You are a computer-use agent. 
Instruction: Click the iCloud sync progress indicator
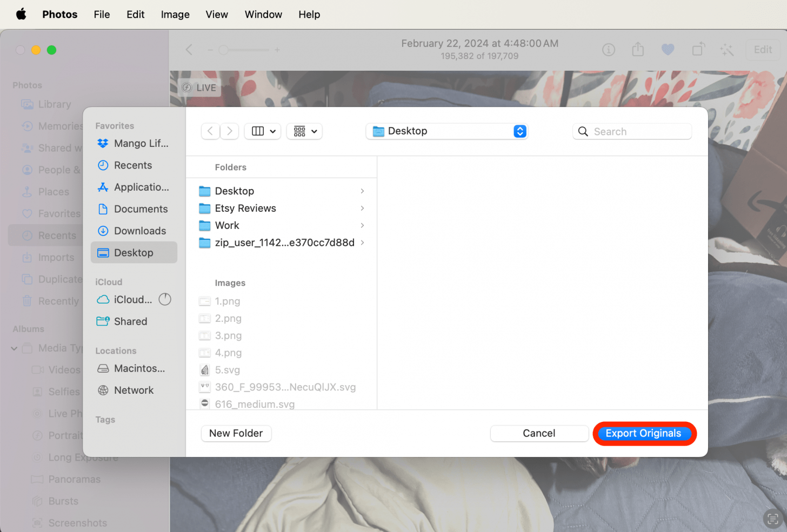point(165,299)
